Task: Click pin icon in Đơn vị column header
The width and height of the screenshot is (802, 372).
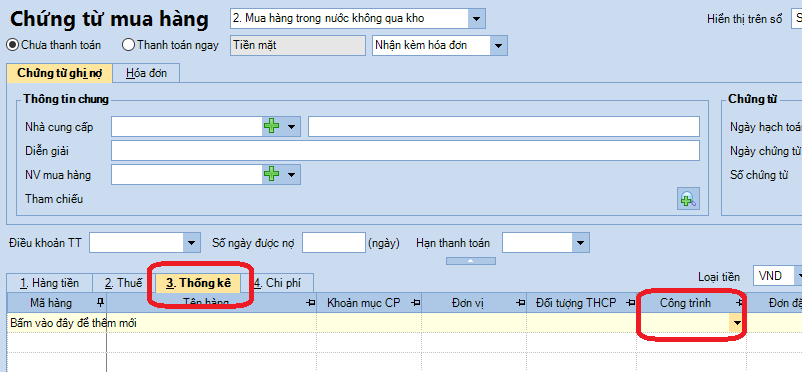Action: click(x=521, y=303)
